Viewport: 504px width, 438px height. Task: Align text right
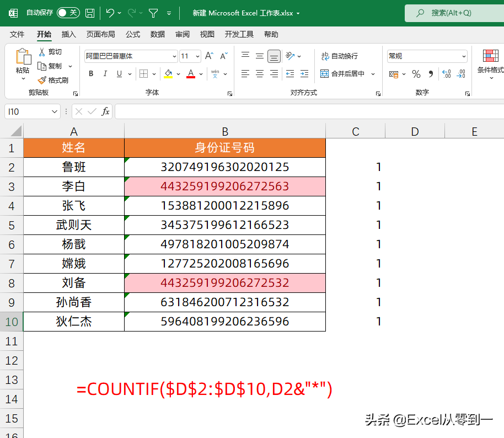point(274,74)
